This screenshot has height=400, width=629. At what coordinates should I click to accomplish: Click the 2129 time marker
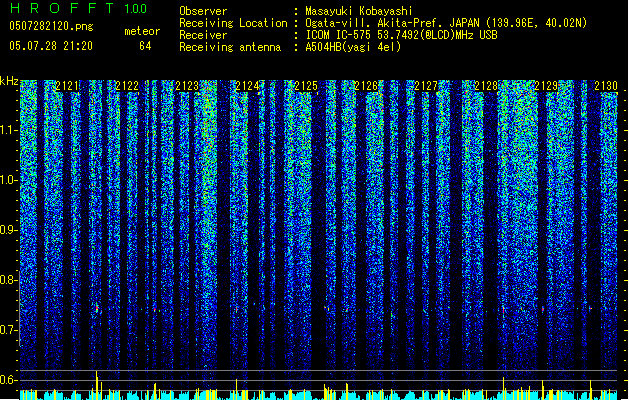pos(546,86)
